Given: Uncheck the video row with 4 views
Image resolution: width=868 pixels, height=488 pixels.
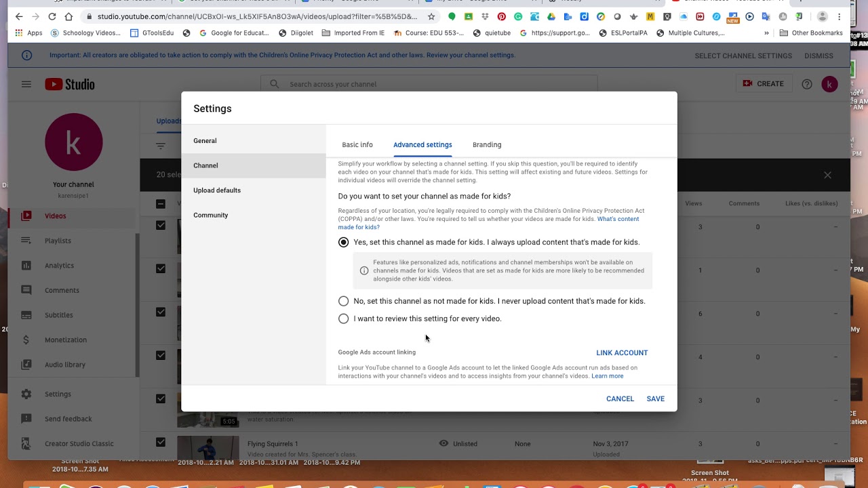Looking at the screenshot, I should pyautogui.click(x=161, y=355).
